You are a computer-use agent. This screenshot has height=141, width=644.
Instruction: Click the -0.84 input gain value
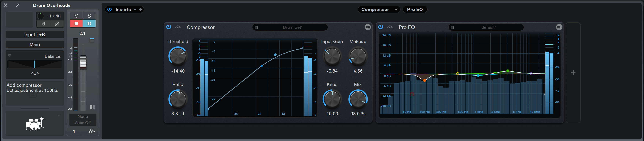tap(332, 71)
